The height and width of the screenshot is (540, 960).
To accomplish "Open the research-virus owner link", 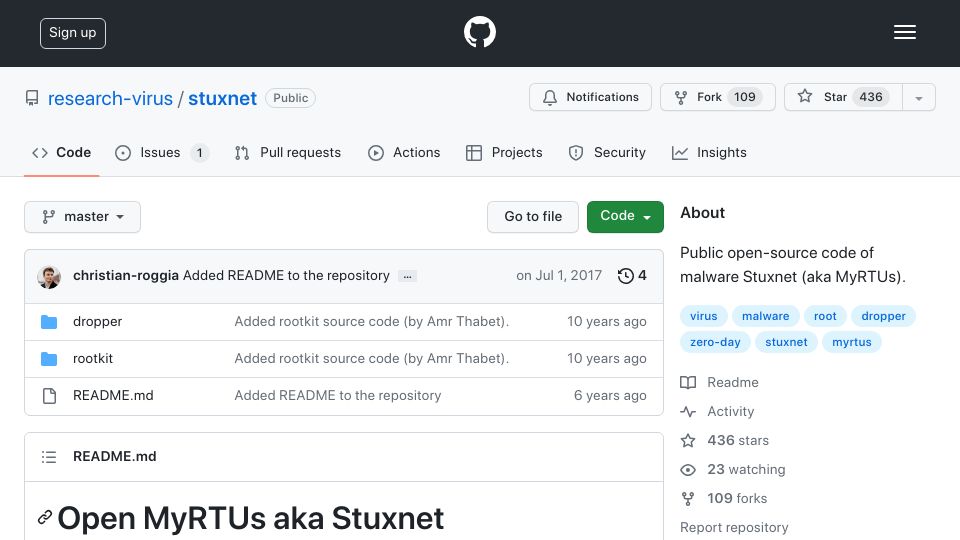I will [110, 99].
